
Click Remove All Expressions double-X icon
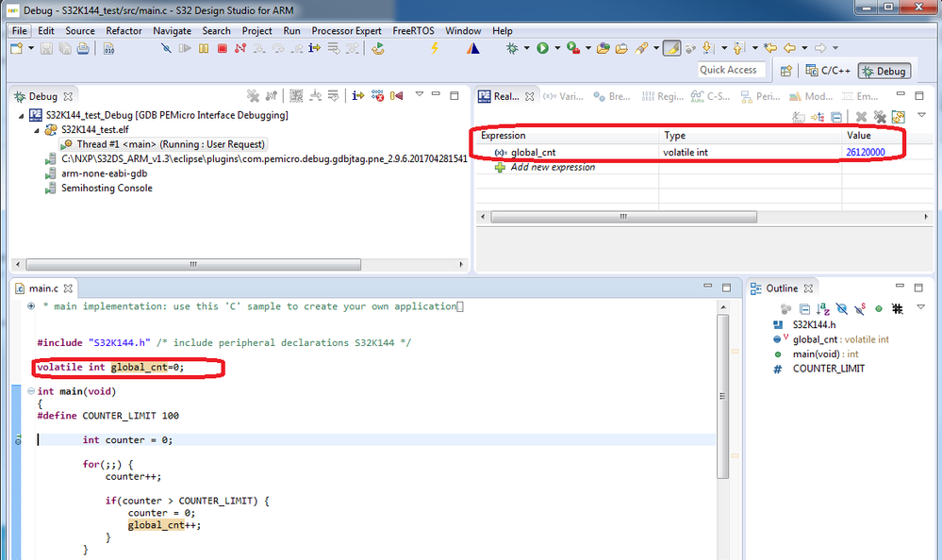(x=880, y=117)
